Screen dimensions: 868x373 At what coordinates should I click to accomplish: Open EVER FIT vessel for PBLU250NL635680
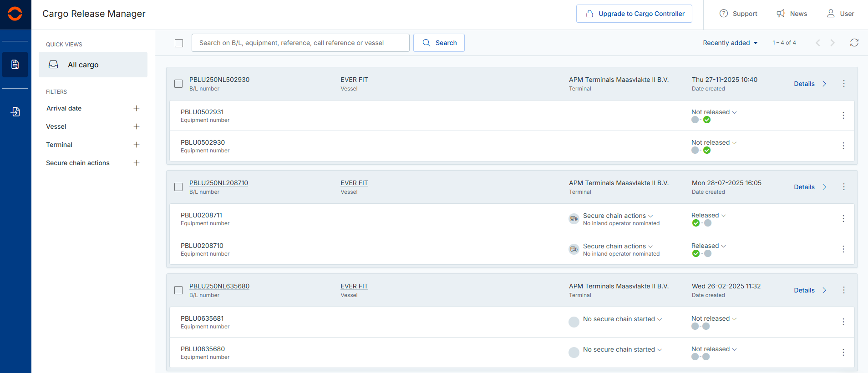coord(354,286)
